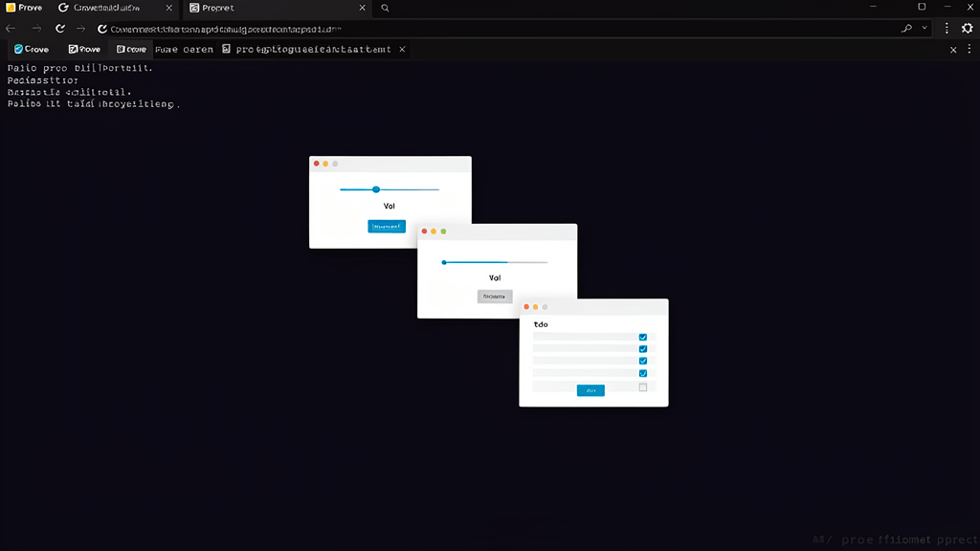Image resolution: width=980 pixels, height=551 pixels.
Task: Check the empty checkbox at the bottom of tdo
Action: pos(643,386)
